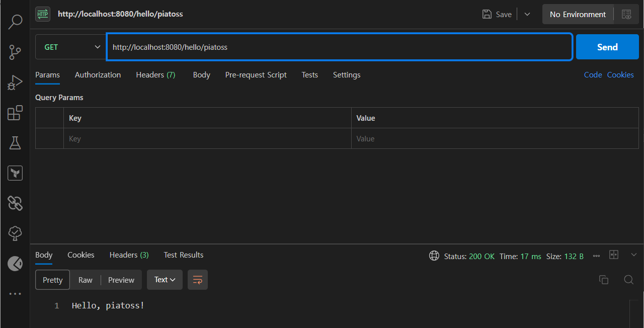Open the Text format dropdown
The width and height of the screenshot is (644, 328).
(165, 280)
